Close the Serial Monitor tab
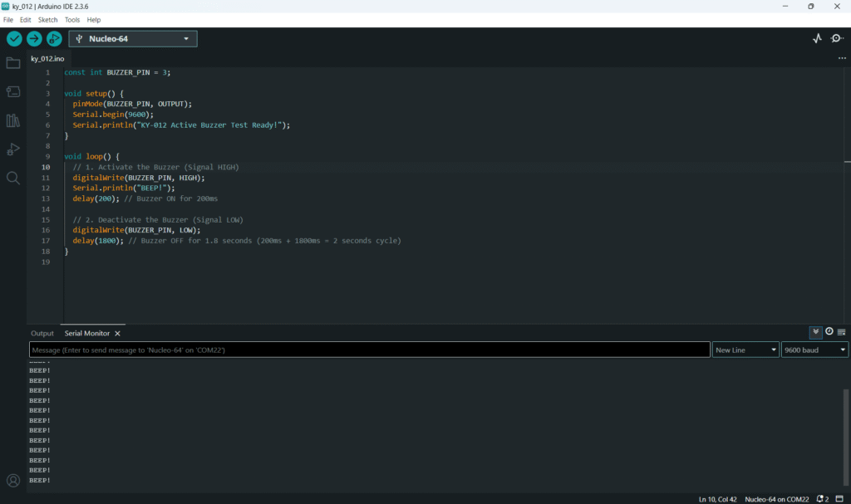The image size is (851, 504). tap(118, 333)
